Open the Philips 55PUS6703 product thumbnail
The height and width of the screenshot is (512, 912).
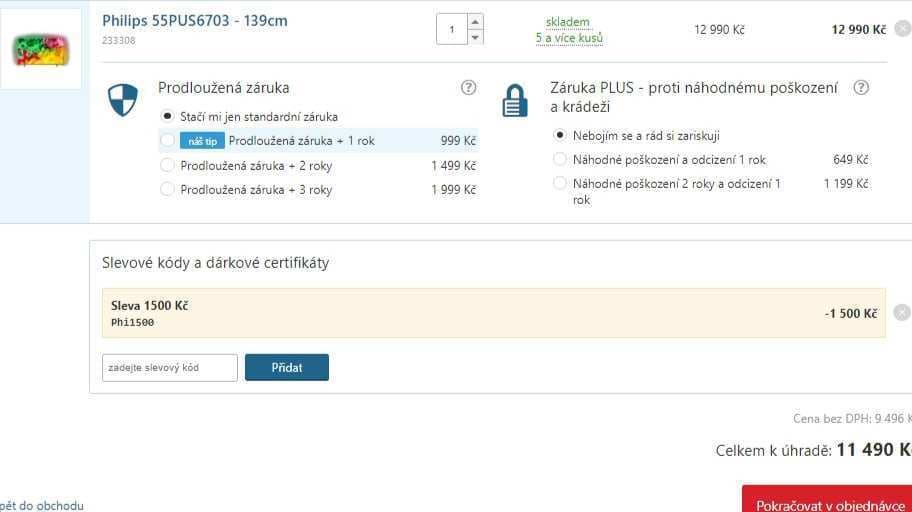point(41,49)
